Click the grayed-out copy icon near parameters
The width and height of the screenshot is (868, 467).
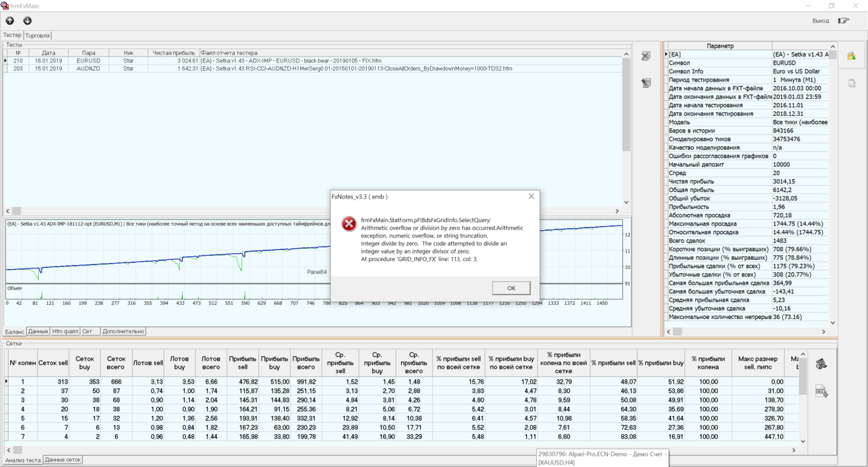tap(851, 83)
